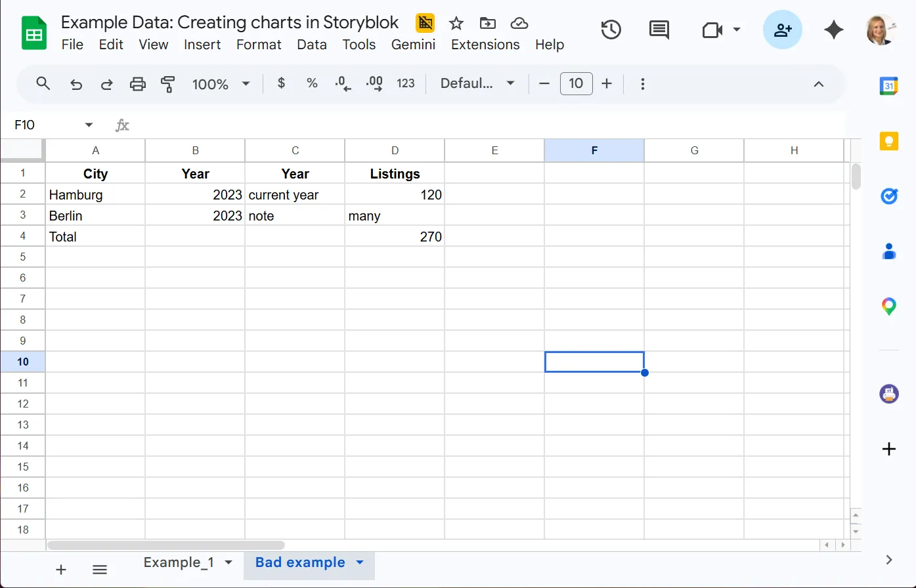Activate the paint format tool

168,84
